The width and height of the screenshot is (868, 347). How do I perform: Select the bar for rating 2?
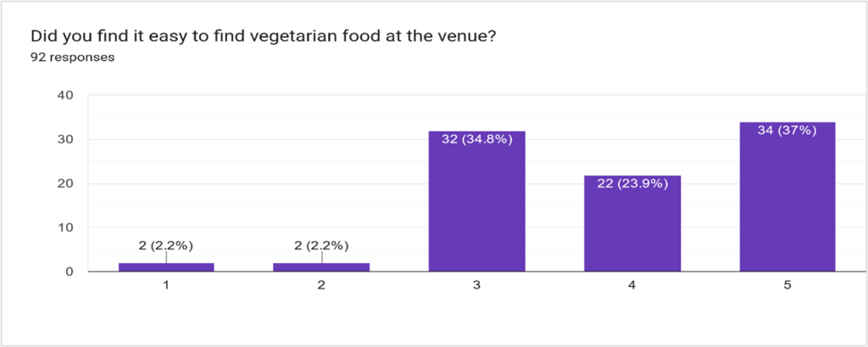coord(321,267)
